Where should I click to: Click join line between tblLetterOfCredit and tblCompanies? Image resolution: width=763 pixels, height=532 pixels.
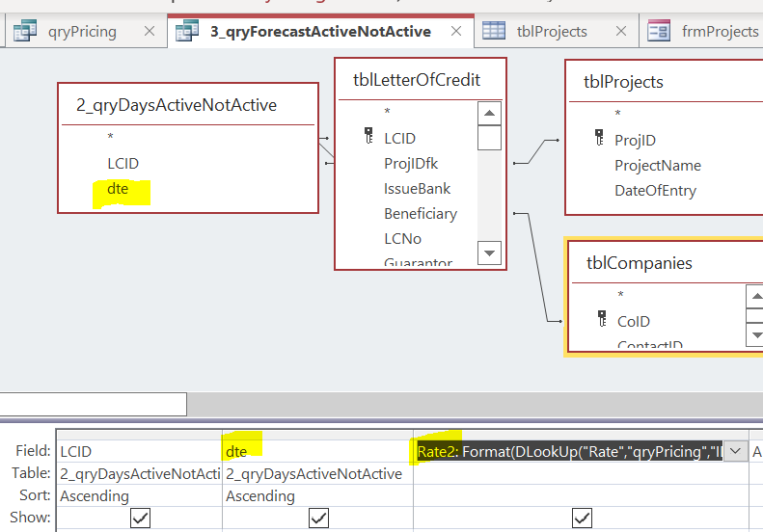[537, 268]
